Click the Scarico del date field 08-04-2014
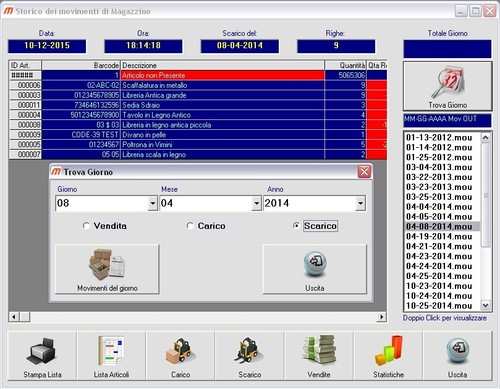The height and width of the screenshot is (389, 500). [x=240, y=46]
